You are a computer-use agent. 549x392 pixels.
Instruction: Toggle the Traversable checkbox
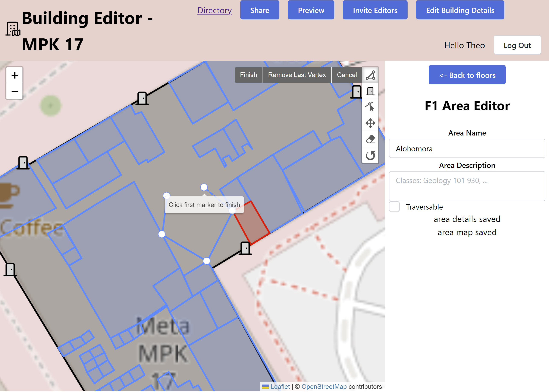click(x=394, y=207)
